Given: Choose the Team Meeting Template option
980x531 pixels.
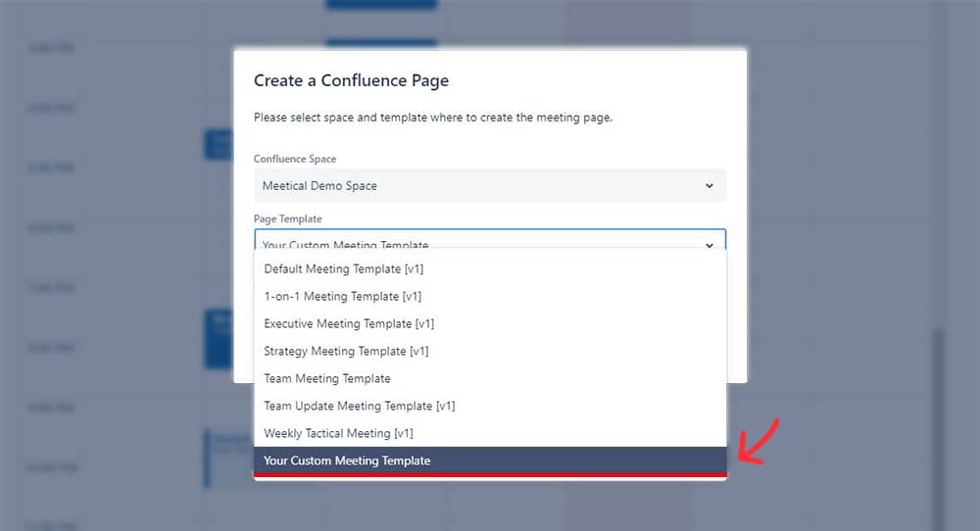Looking at the screenshot, I should click(490, 378).
